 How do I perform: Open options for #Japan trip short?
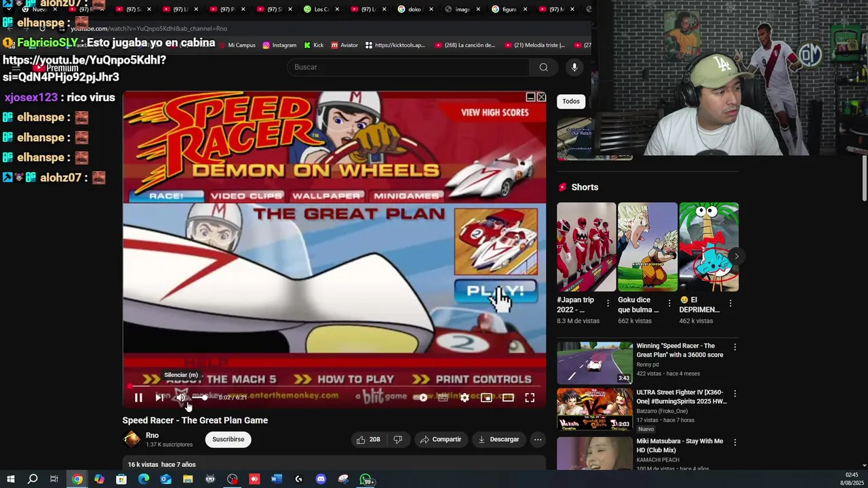pos(608,303)
